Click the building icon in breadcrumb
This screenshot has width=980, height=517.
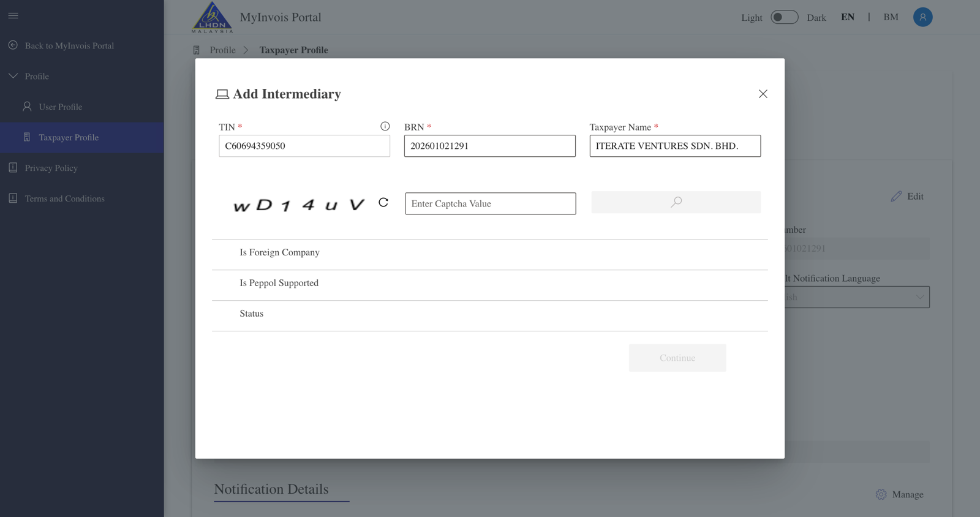click(x=197, y=50)
